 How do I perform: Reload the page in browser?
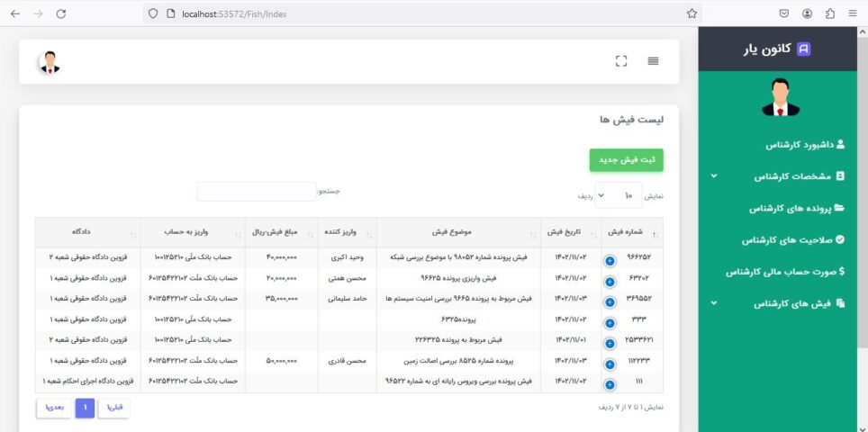tap(61, 13)
